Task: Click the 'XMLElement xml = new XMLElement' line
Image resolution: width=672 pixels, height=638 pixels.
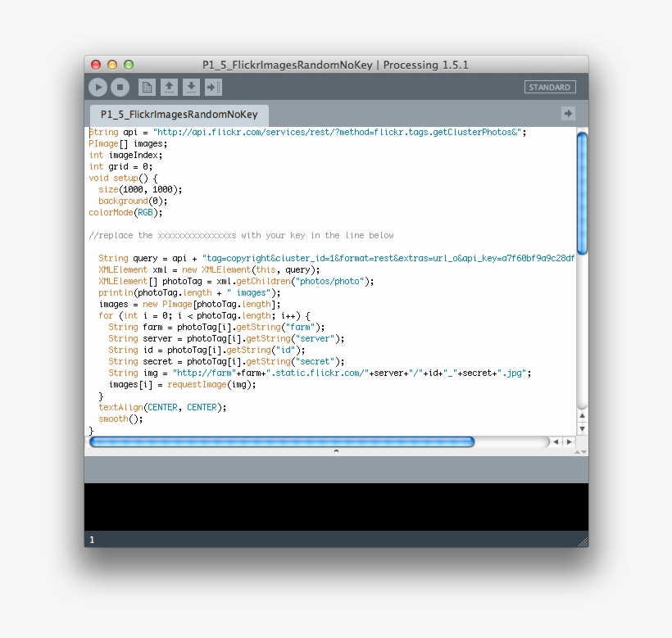Action: (209, 269)
